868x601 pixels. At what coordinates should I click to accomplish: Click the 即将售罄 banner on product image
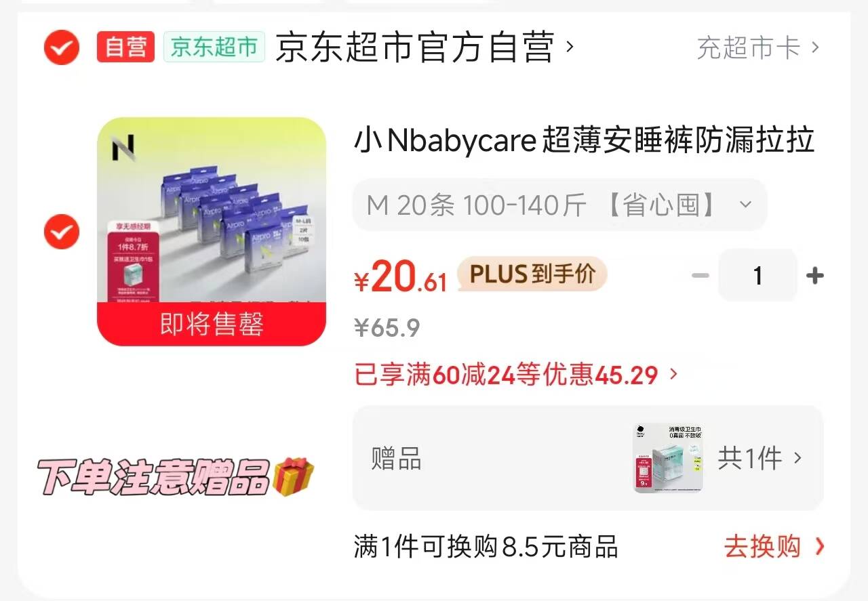pos(212,324)
